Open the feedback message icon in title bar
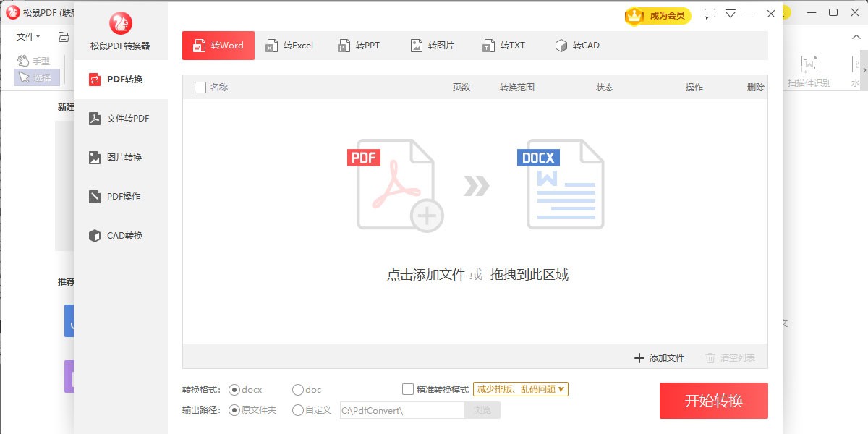This screenshot has height=434, width=868. [710, 14]
